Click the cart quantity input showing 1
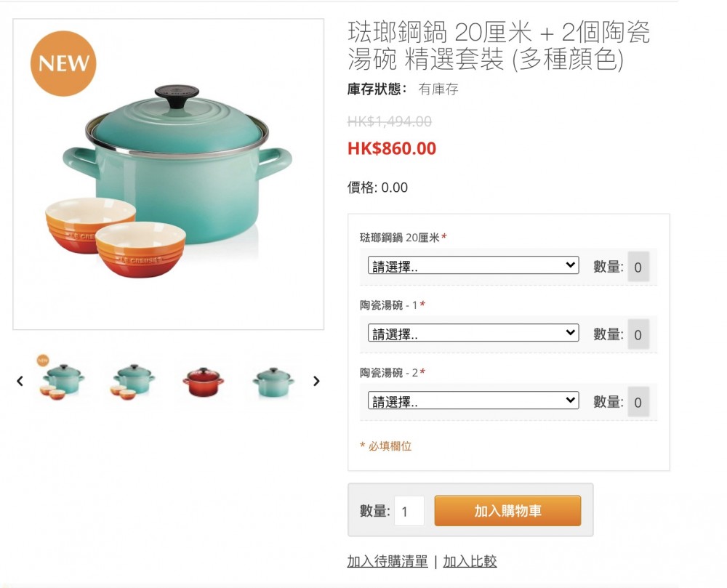The height and width of the screenshot is (588, 727). (409, 511)
